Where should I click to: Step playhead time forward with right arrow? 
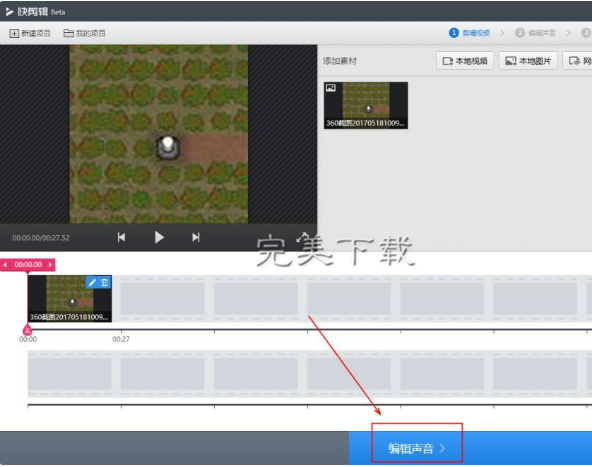(x=50, y=265)
